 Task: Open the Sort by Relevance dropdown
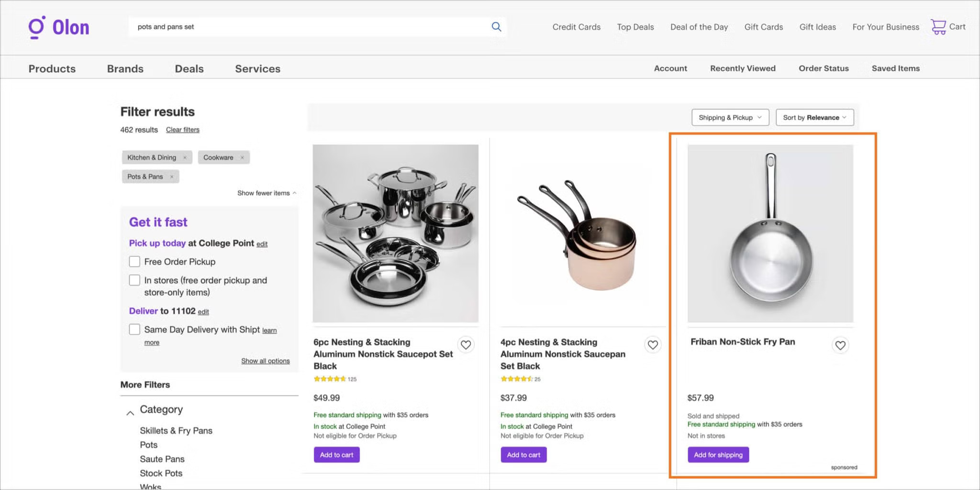814,118
